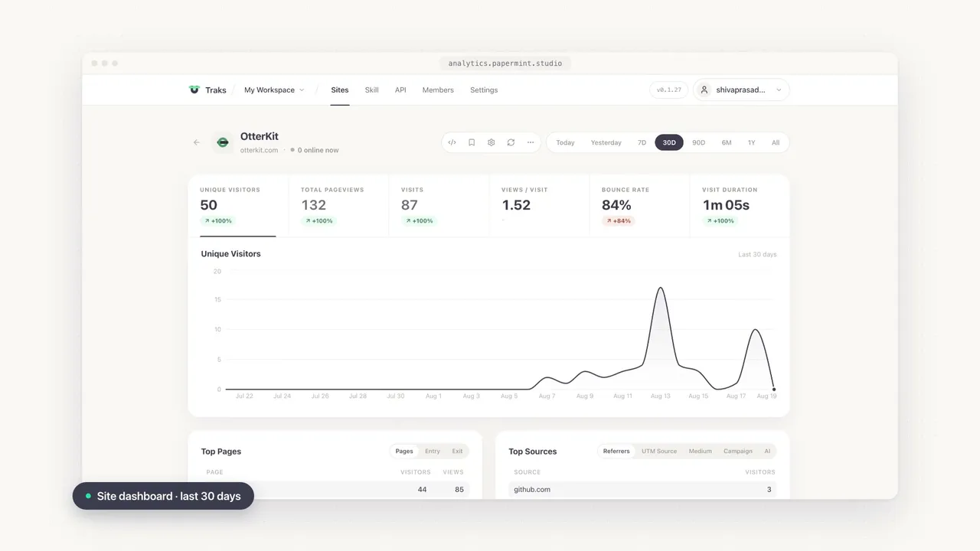Select the Yesterday time range
Image resolution: width=980 pixels, height=551 pixels.
click(x=606, y=142)
